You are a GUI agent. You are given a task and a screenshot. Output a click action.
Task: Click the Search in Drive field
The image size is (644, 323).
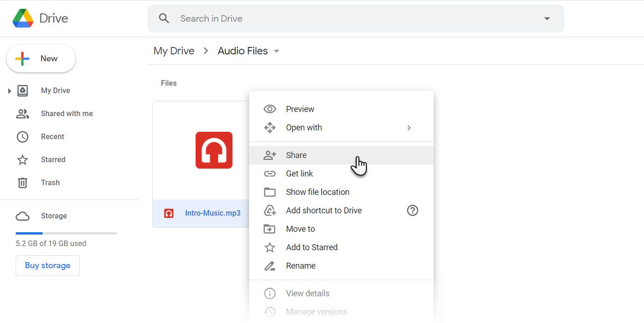tap(323, 18)
